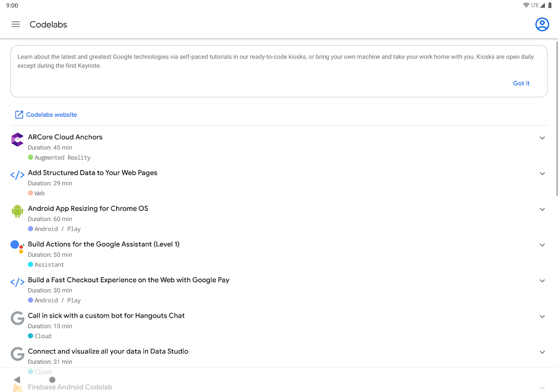The height and width of the screenshot is (392, 558).
Task: Dismiss the info card with Got it
Action: 521,83
